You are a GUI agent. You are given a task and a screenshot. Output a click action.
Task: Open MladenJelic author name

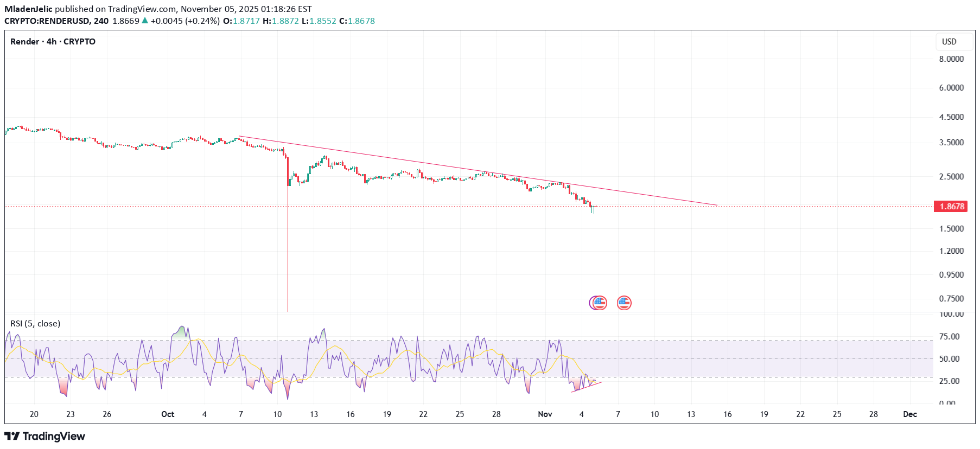pos(29,9)
